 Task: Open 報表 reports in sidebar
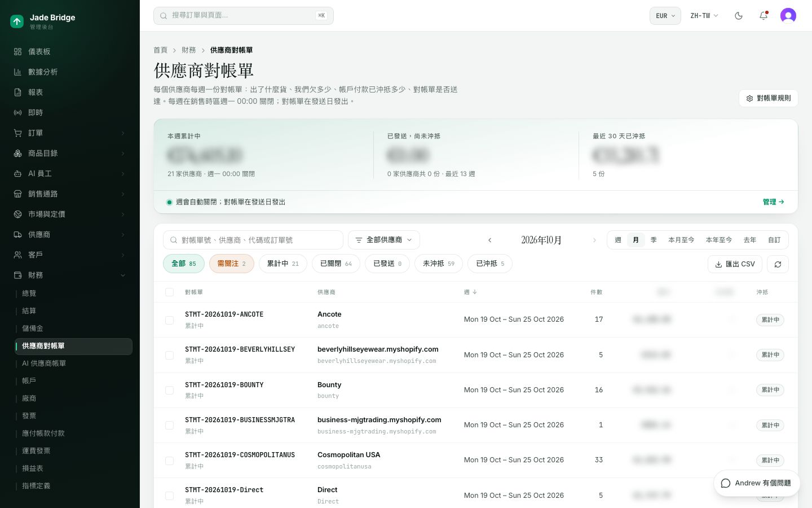[x=70, y=92]
